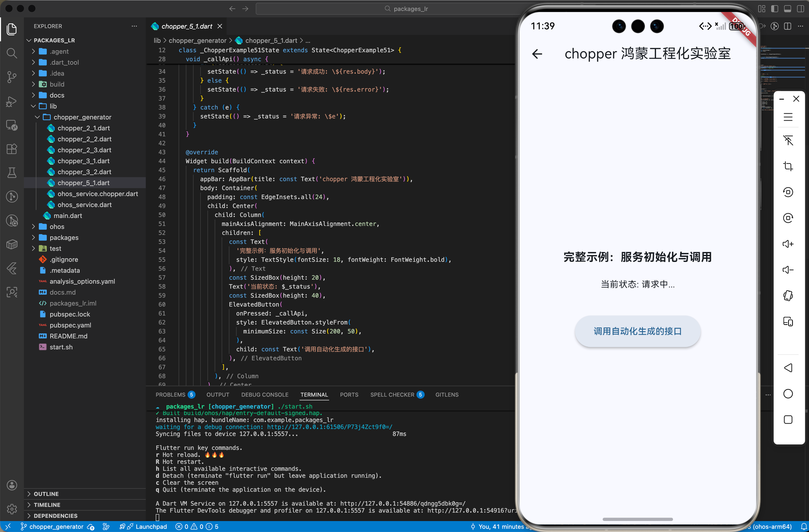Click the emulator crop screenshot icon
Screen dimensions: 809x532
(788, 166)
